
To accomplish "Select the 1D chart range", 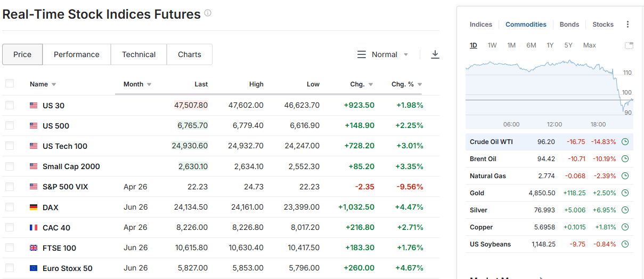I will click(x=474, y=45).
